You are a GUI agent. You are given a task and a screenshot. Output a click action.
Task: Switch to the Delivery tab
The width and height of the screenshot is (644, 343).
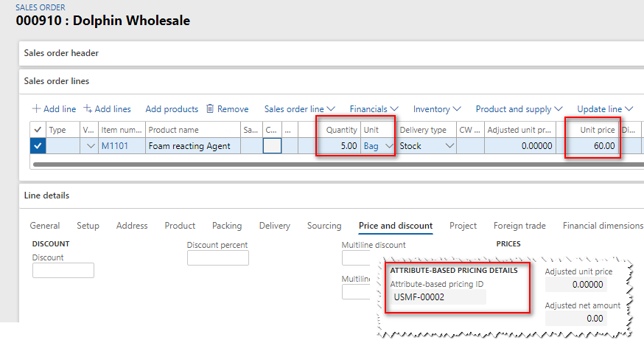coord(274,226)
